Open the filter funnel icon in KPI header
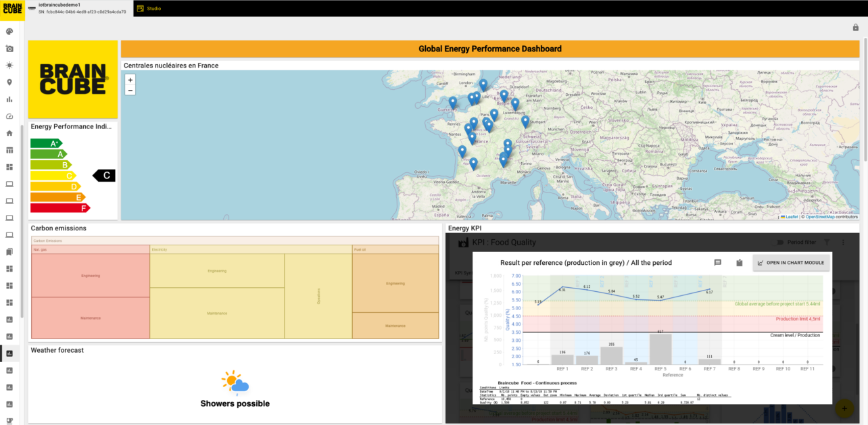 click(827, 243)
